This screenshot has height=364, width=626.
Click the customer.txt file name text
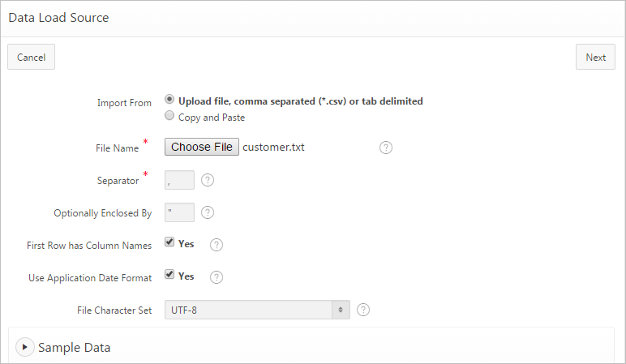point(273,148)
